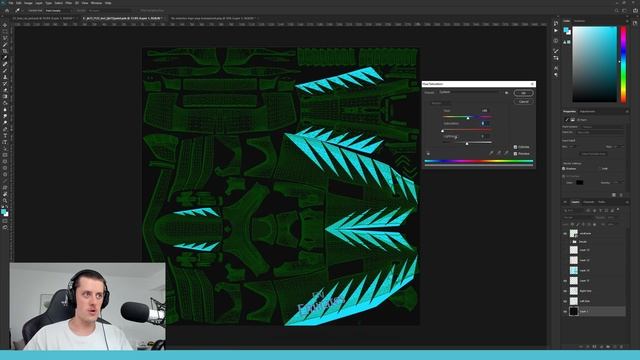Select the Zoom magnifier tool

(x=5, y=200)
